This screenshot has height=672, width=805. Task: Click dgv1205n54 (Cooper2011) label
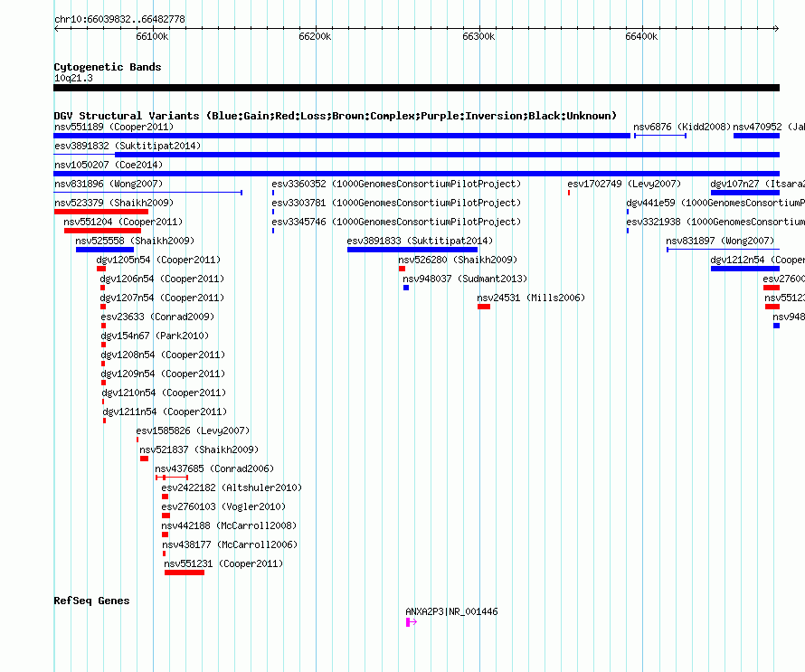[158, 260]
